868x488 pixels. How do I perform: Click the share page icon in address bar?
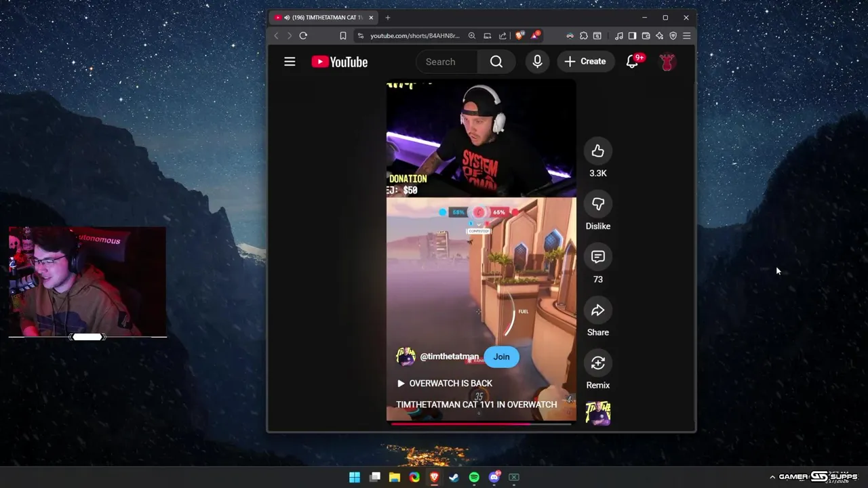point(502,36)
